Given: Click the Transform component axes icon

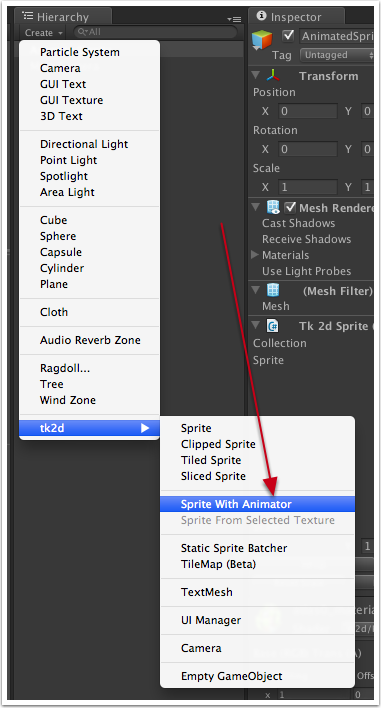Looking at the screenshot, I should pyautogui.click(x=273, y=75).
